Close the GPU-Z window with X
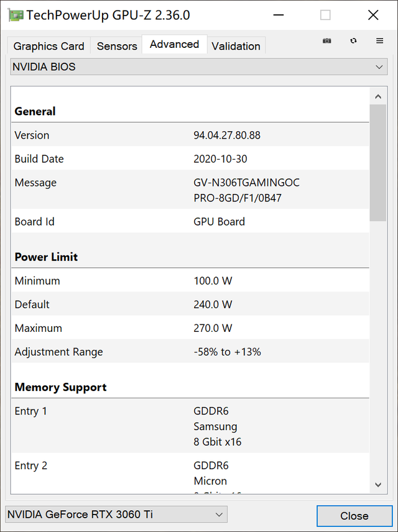Screen dimensions: 398x532 (373, 16)
